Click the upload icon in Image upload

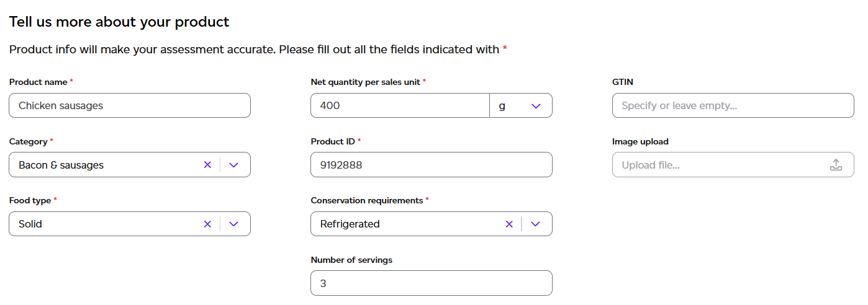836,165
